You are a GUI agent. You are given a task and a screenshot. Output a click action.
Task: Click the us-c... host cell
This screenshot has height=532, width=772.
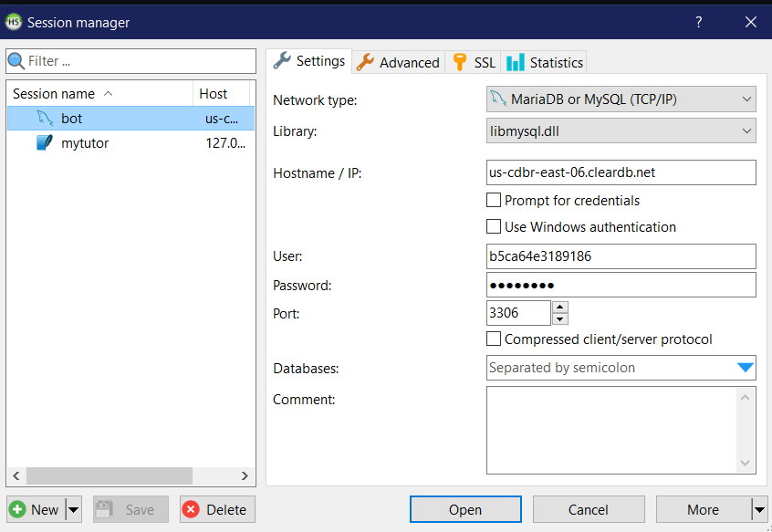coord(222,118)
